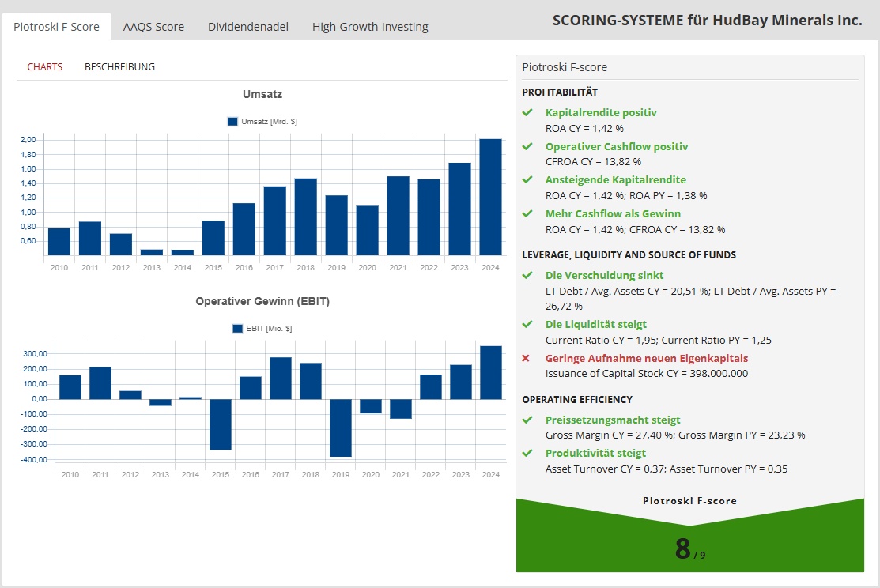880x588 pixels.
Task: Switch to the AAQS-Score tab
Action: 153,27
